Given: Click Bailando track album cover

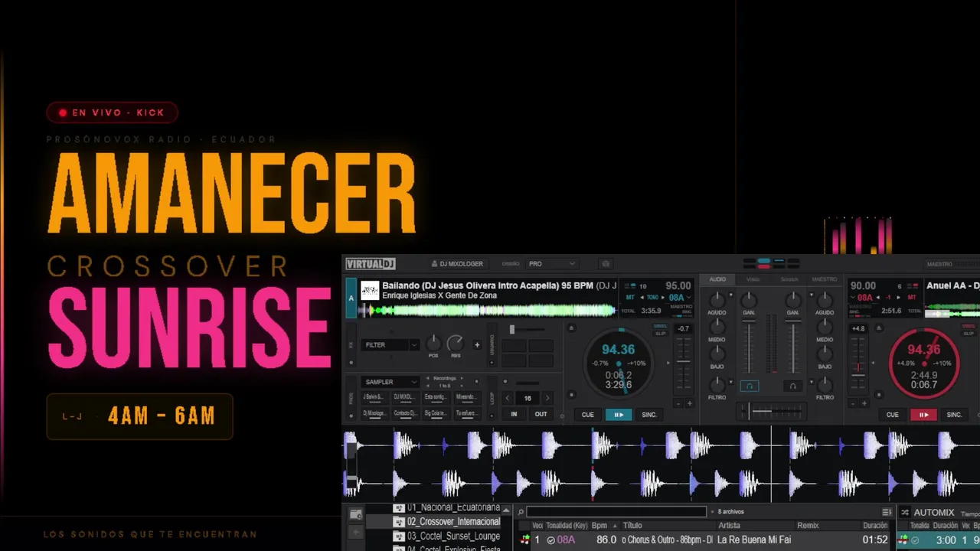Looking at the screenshot, I should tap(370, 291).
